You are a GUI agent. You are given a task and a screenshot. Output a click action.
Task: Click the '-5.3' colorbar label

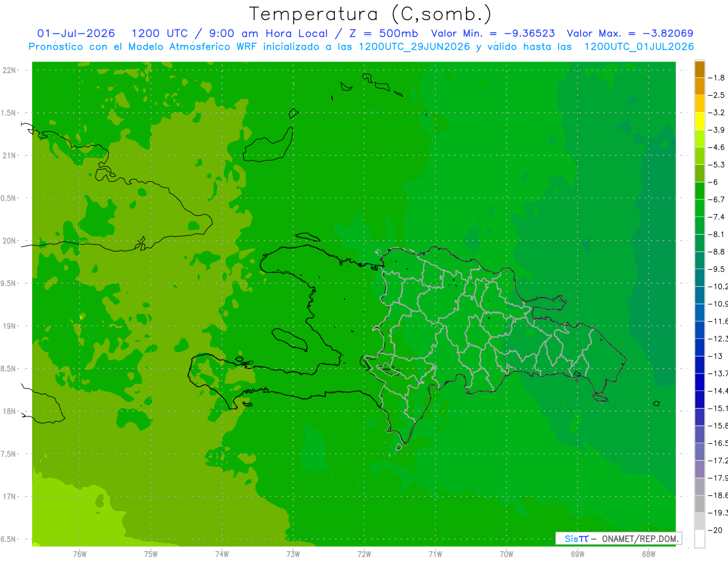[716, 165]
